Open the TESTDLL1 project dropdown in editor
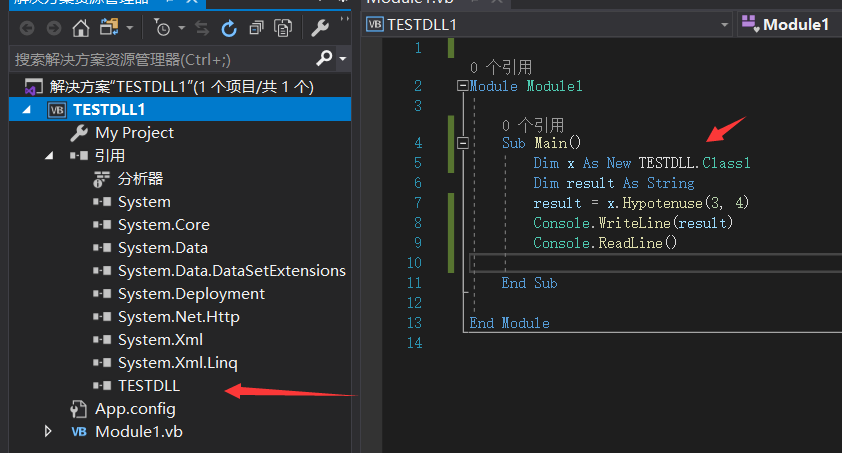842x453 pixels. click(x=724, y=24)
